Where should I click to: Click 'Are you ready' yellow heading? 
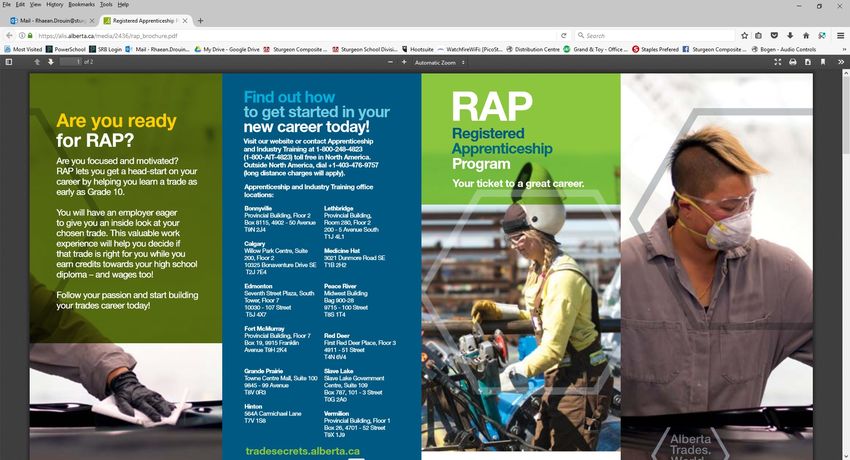[x=116, y=121]
